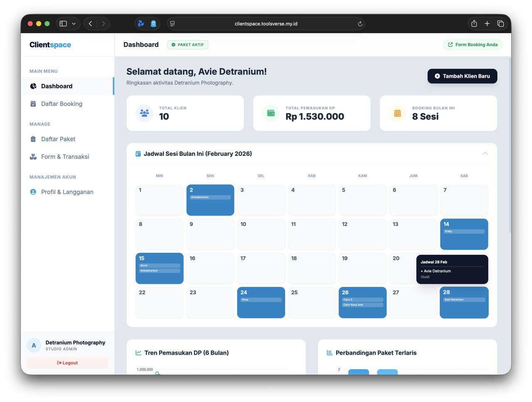Open the sidebar tab group dropdown arrow
This screenshot has height=402, width=532.
point(74,24)
